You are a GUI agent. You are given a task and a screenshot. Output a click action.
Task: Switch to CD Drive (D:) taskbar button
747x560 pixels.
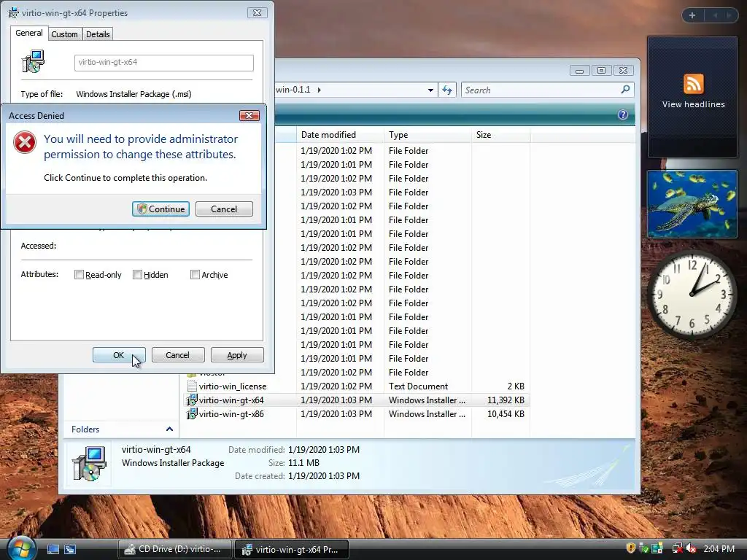(x=174, y=549)
